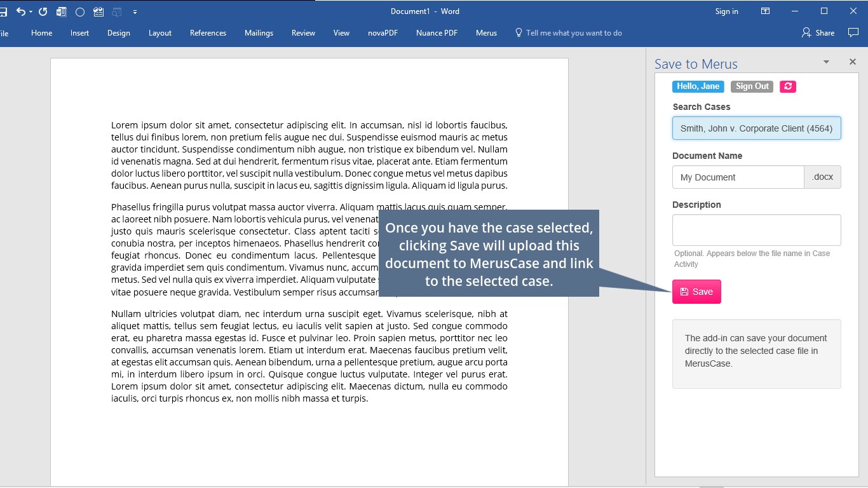The height and width of the screenshot is (488, 868).
Task: Click the pink refresh icon button
Action: pyautogui.click(x=788, y=86)
